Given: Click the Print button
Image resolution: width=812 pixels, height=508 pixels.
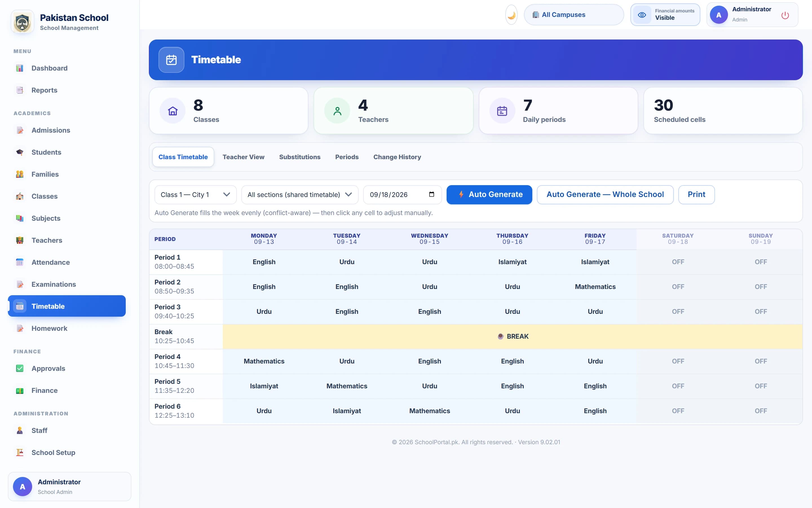Looking at the screenshot, I should click(x=697, y=194).
